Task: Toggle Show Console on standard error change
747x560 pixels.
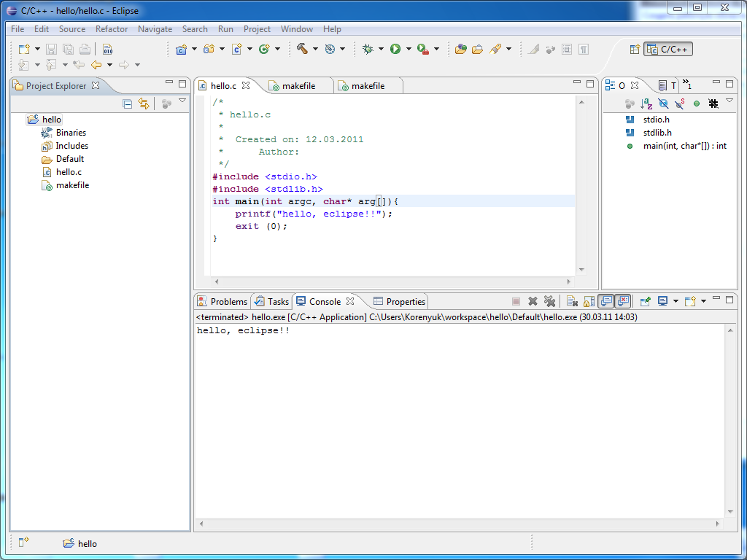Action: coord(623,301)
